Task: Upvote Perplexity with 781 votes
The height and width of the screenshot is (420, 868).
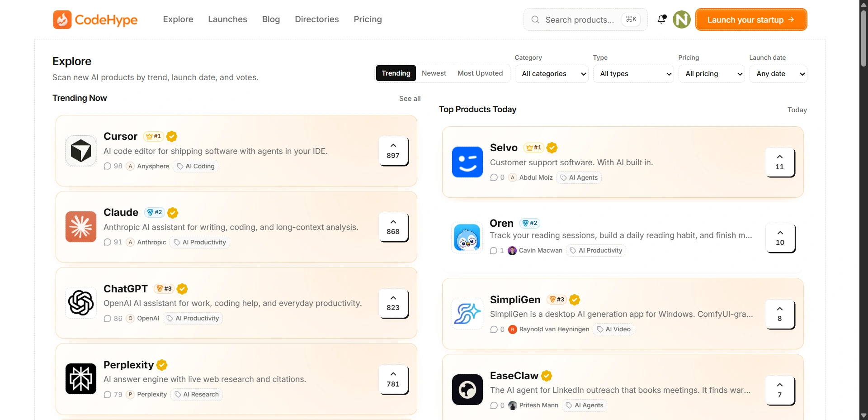Action: point(393,379)
